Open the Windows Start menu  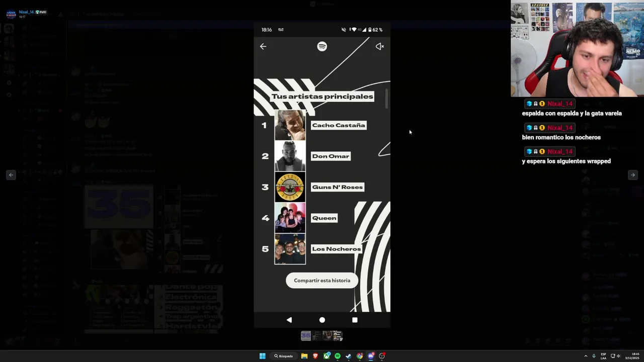(262, 356)
